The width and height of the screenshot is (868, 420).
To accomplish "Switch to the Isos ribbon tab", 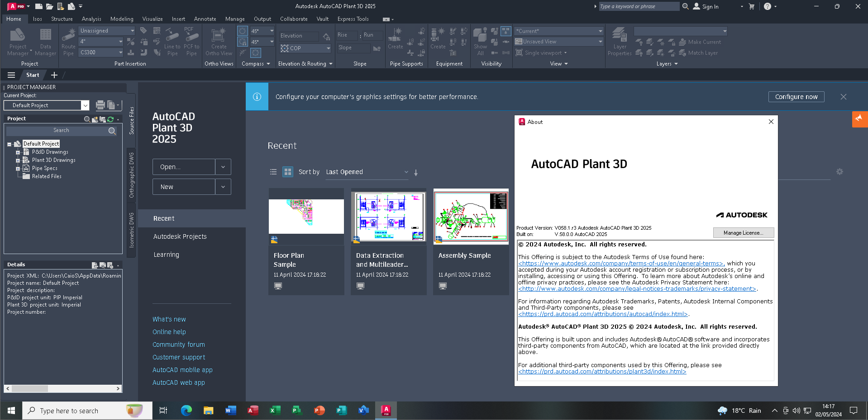I will 38,19.
